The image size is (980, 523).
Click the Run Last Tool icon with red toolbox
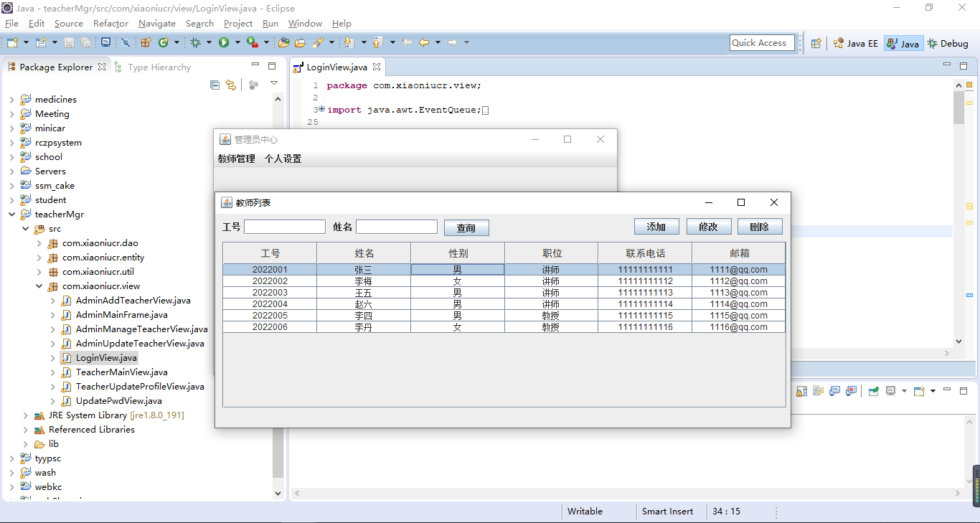(253, 42)
